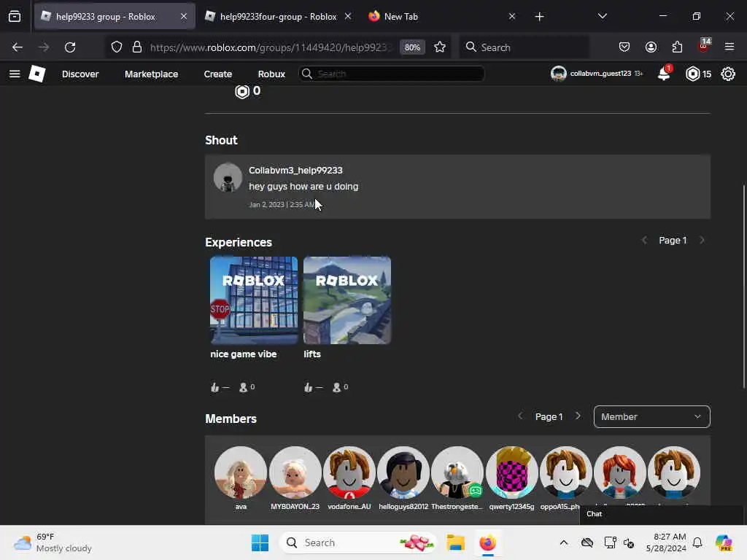This screenshot has height=560, width=747.
Task: Click the shout poster avatar image
Action: tap(228, 178)
